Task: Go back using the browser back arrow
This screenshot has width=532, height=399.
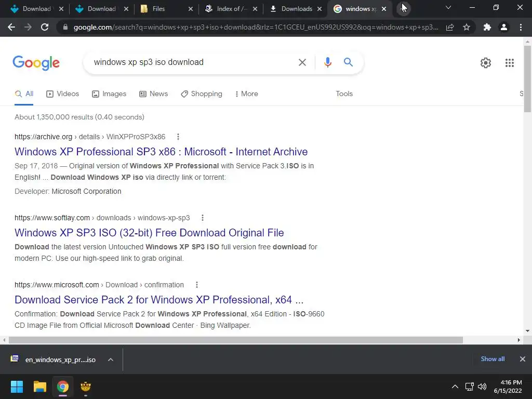Action: point(11,27)
